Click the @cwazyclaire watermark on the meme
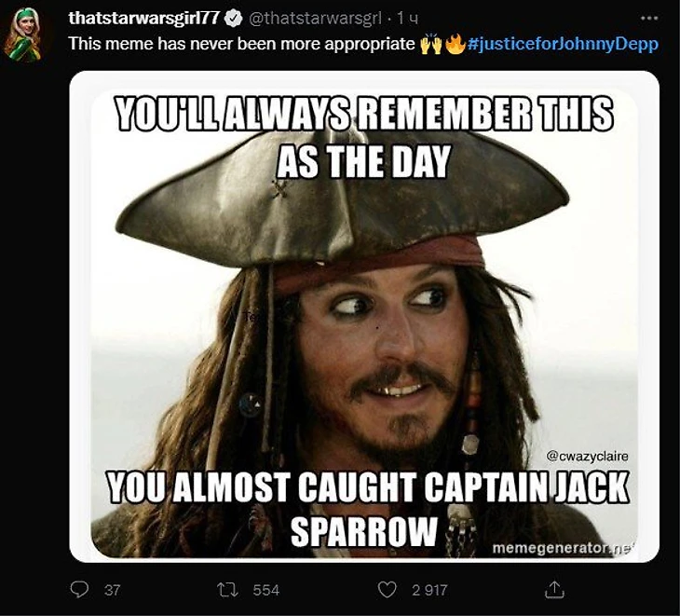Image resolution: width=680 pixels, height=616 pixels. point(587,457)
